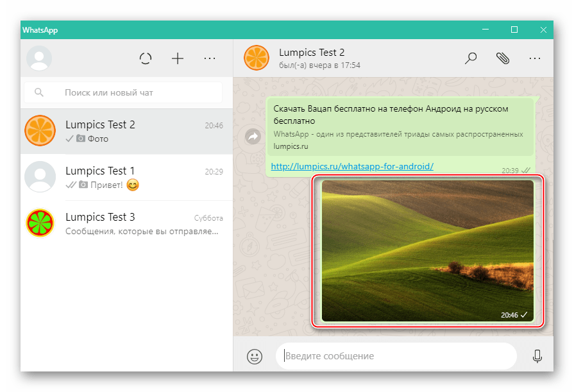Focus the message input field

pos(396,355)
